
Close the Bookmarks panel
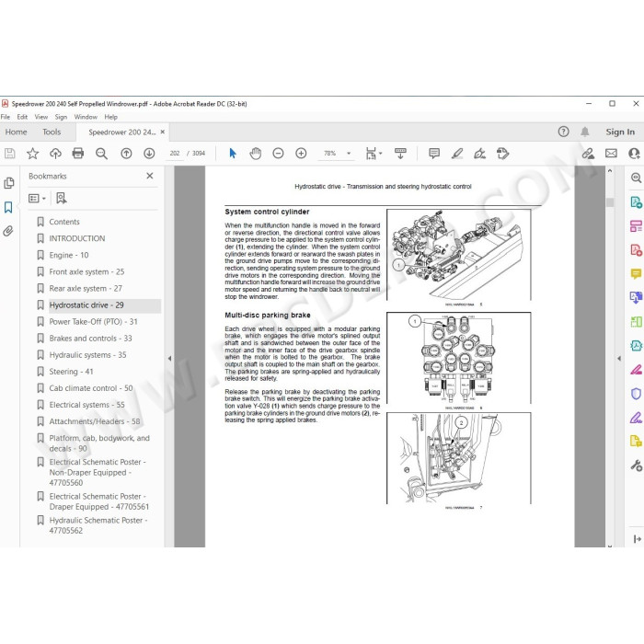click(x=150, y=176)
